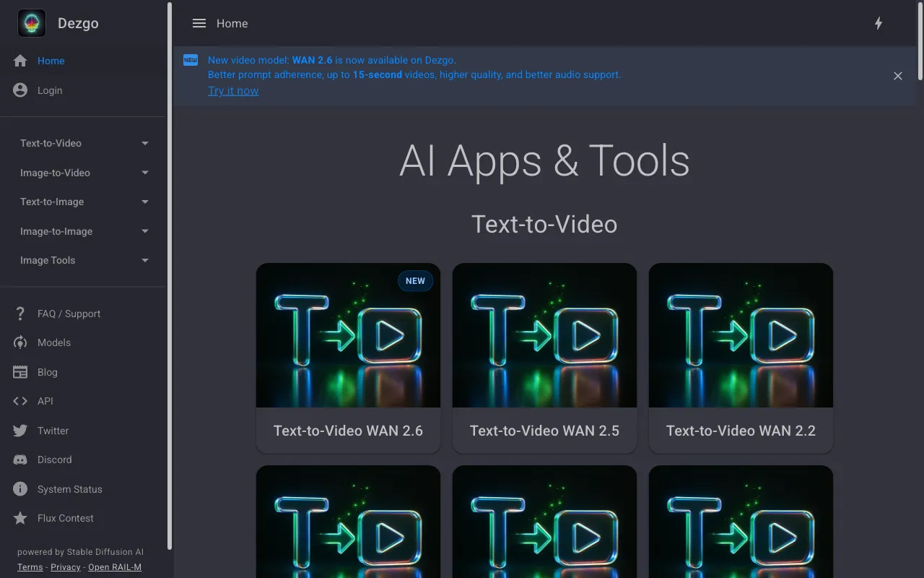
Task: Open the Models menu label
Action: click(x=54, y=342)
